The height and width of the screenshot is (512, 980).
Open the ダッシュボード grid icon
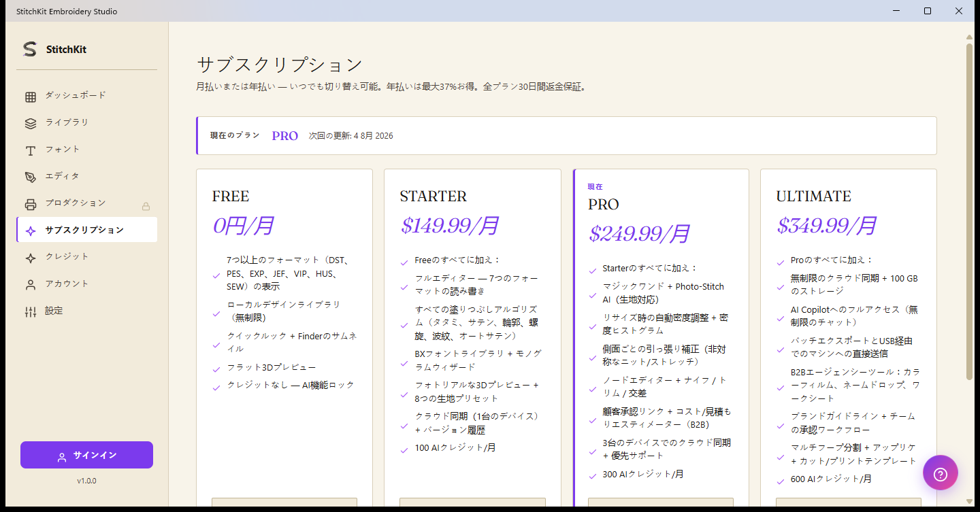click(31, 97)
